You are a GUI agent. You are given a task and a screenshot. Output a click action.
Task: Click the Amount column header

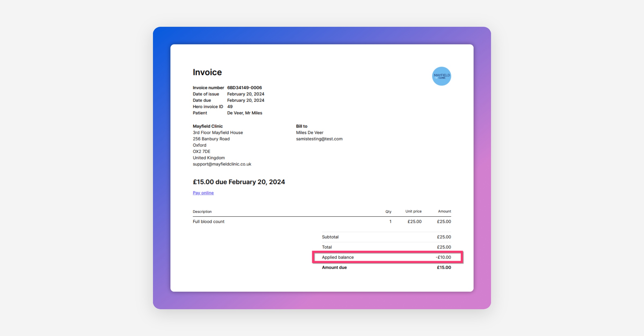click(444, 211)
